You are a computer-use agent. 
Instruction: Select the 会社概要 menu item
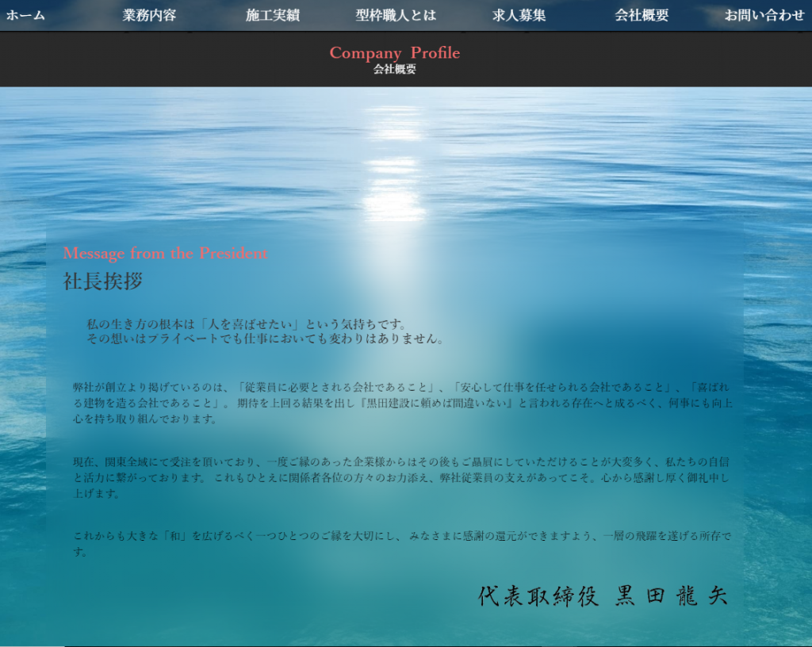tap(642, 15)
